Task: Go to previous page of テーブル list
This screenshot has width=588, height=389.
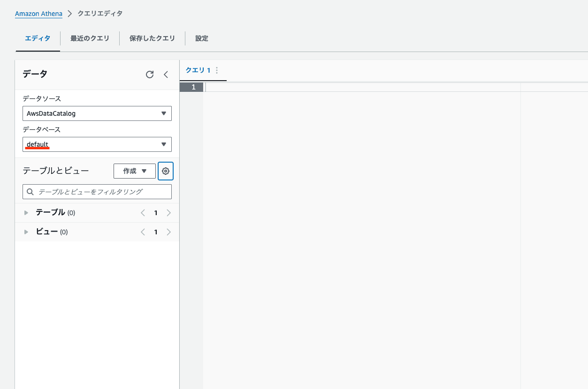Action: (143, 213)
